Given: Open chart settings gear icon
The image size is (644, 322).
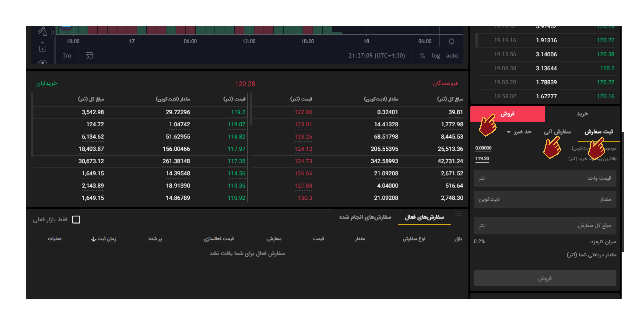Looking at the screenshot, I should pos(452,41).
